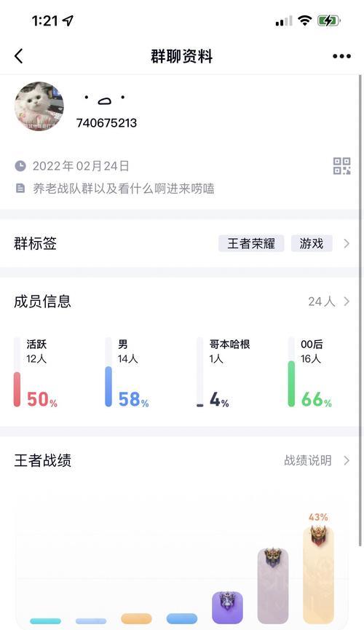Viewport: 364px width, 630px height.
Task: Expand the 战绩说明 chevron
Action: (x=347, y=460)
